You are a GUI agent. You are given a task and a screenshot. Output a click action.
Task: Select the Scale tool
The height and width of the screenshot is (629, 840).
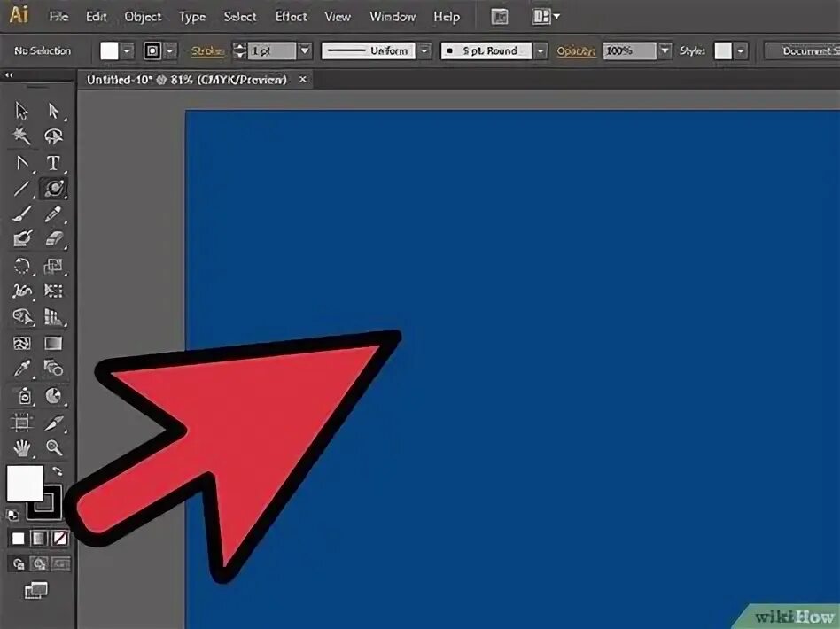click(53, 266)
